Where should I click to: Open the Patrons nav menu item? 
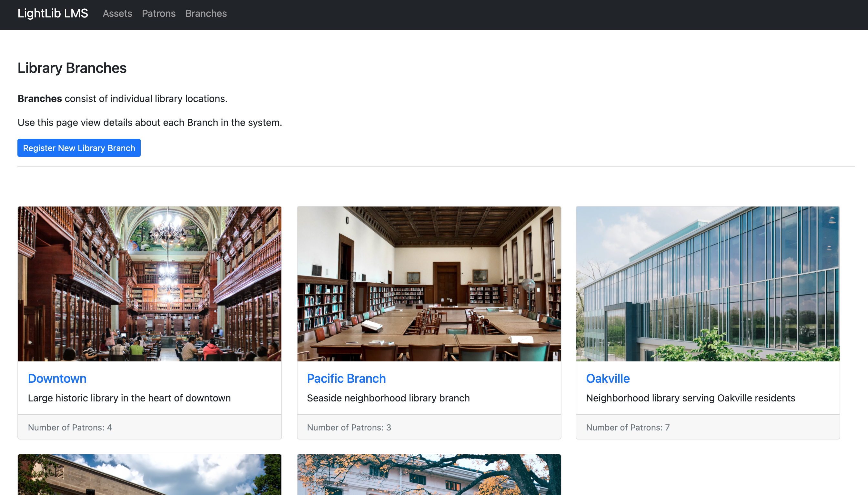pos(158,13)
